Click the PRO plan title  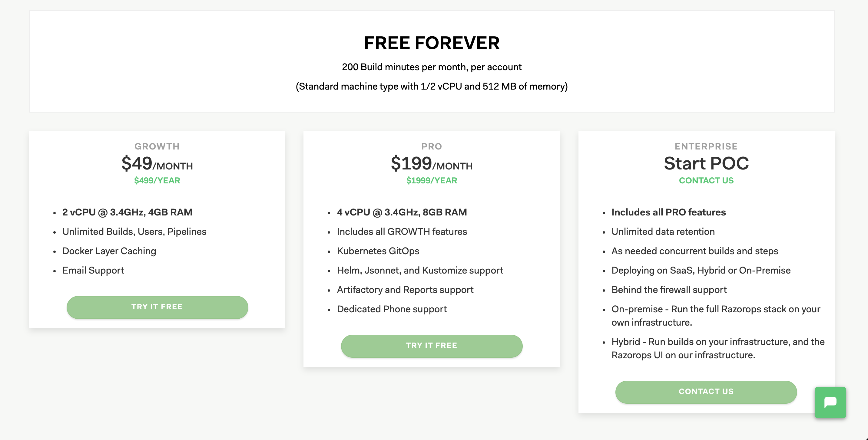(x=431, y=146)
